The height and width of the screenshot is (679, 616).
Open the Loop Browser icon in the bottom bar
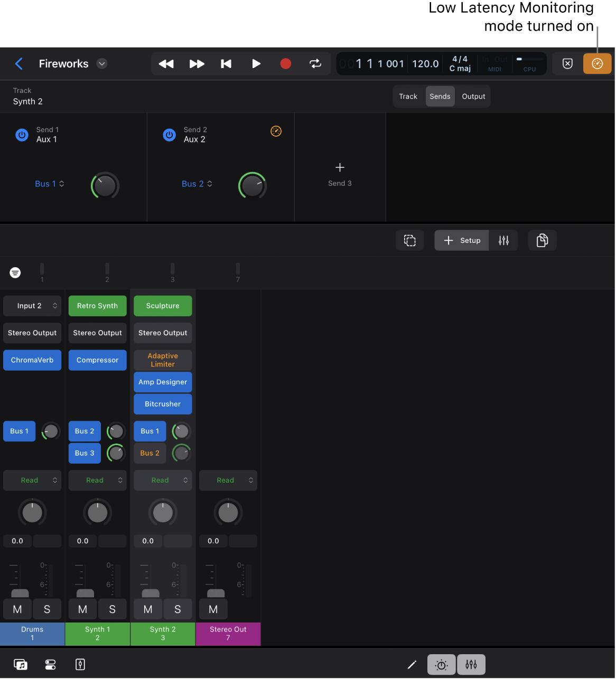pos(21,664)
